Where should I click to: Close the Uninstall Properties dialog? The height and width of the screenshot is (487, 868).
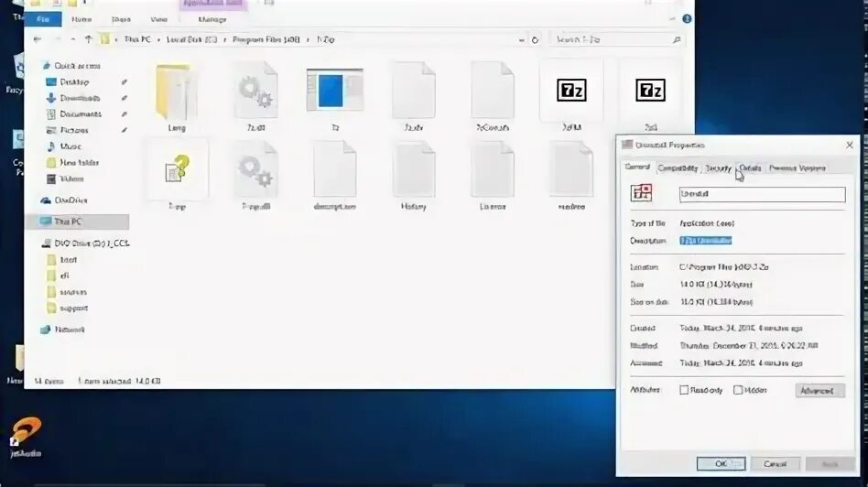(x=849, y=145)
